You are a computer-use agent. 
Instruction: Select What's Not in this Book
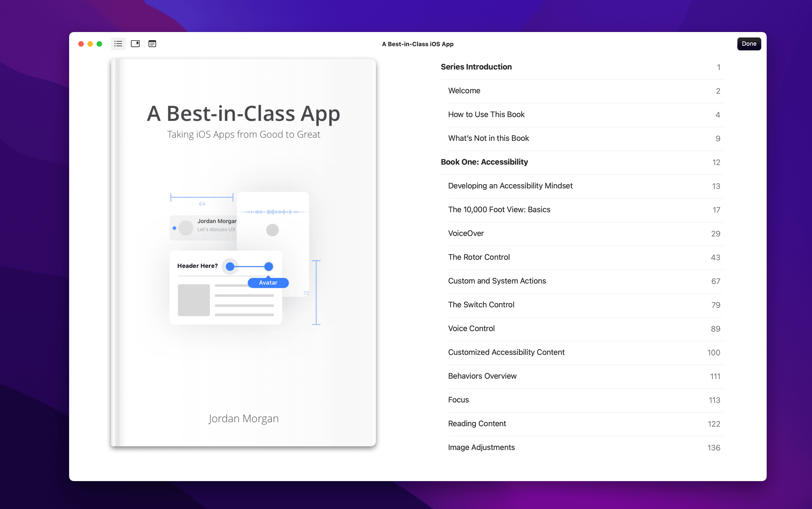[x=586, y=138]
